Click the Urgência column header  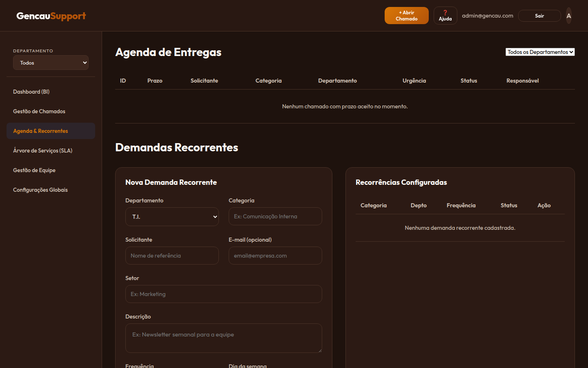(x=414, y=81)
